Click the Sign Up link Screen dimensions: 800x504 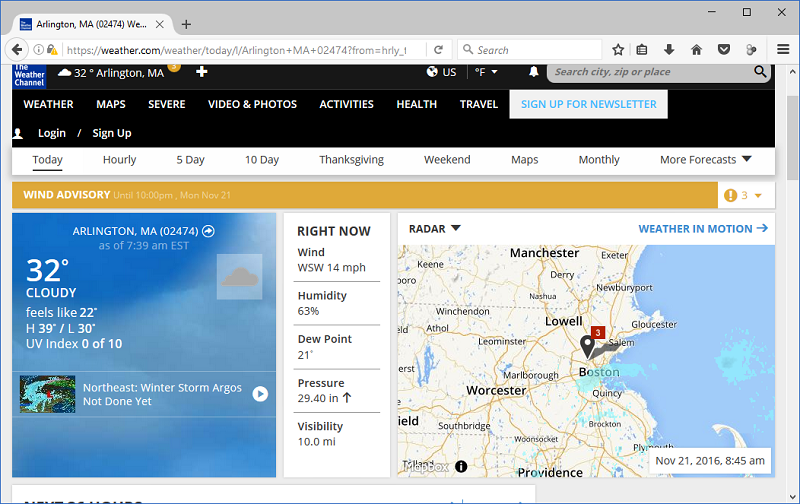point(112,133)
